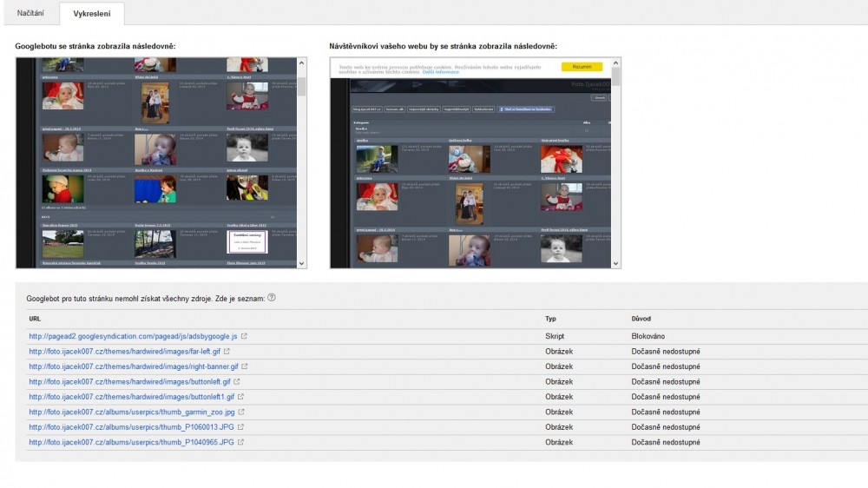Click external-link icon beside thumb_P1040965.JPG
The width and height of the screenshot is (868, 488).
click(241, 443)
